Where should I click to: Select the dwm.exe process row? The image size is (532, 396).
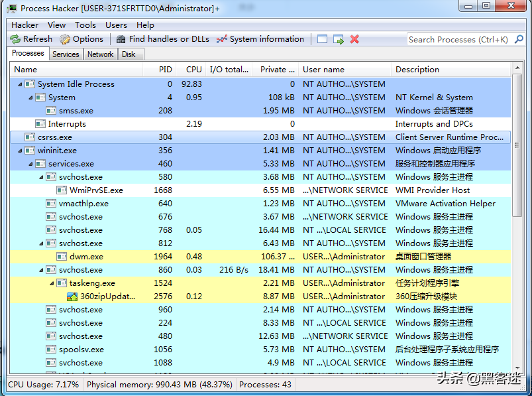coord(86,257)
